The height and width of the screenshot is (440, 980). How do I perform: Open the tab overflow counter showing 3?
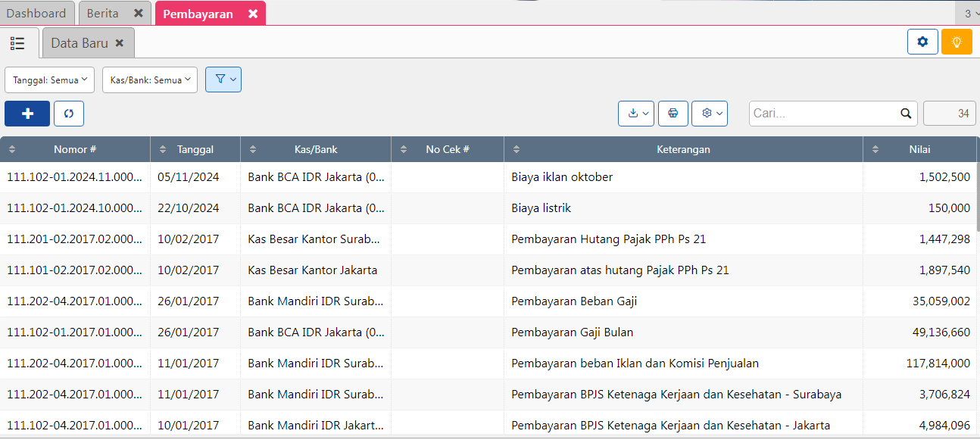pyautogui.click(x=968, y=14)
